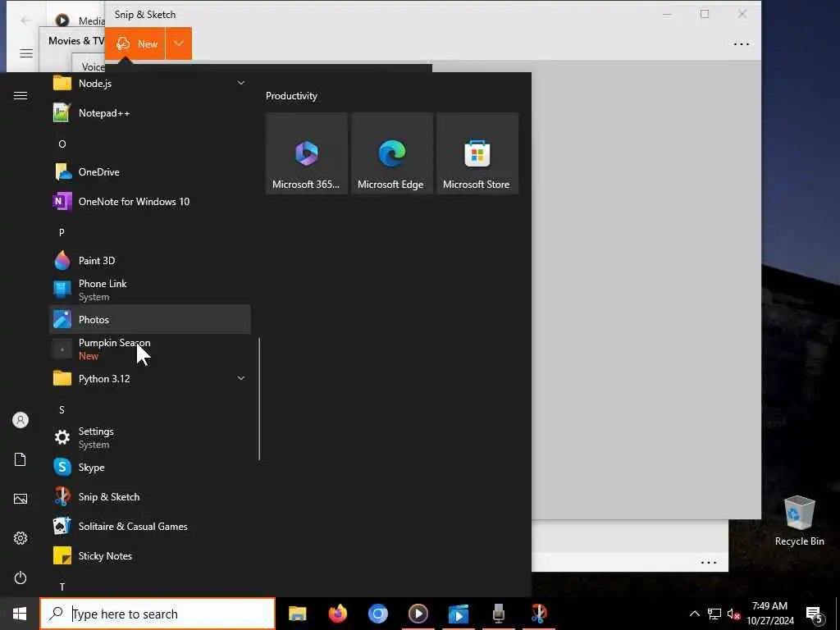This screenshot has height=630, width=840.
Task: Open Sticky Notes app
Action: coord(149,555)
